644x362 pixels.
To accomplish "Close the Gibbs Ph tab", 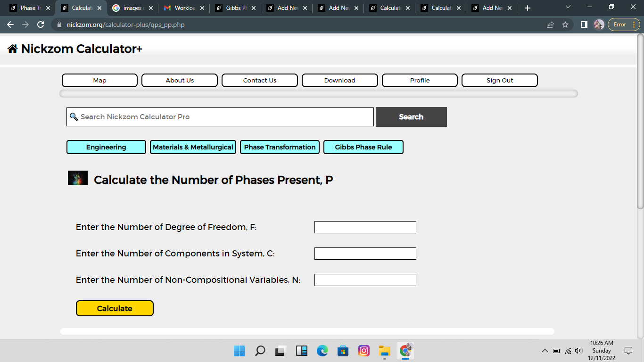I will [x=253, y=8].
